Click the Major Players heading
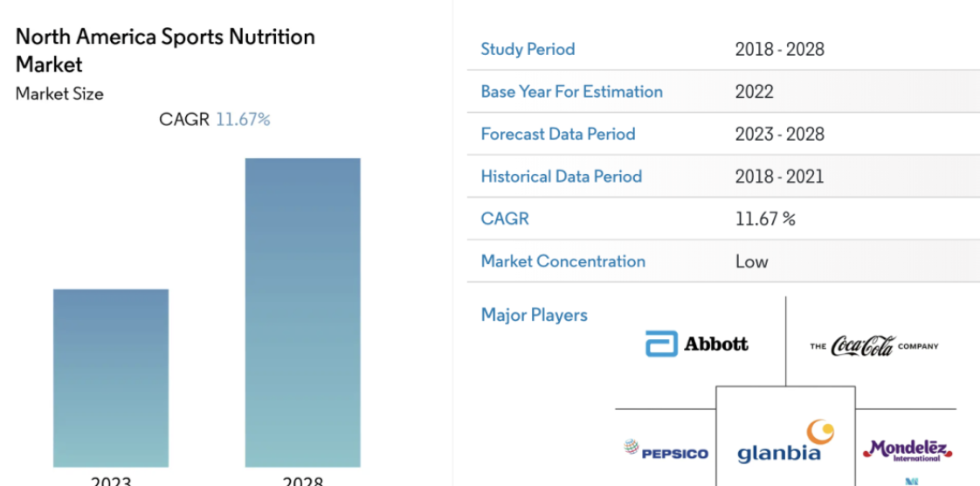 click(534, 315)
